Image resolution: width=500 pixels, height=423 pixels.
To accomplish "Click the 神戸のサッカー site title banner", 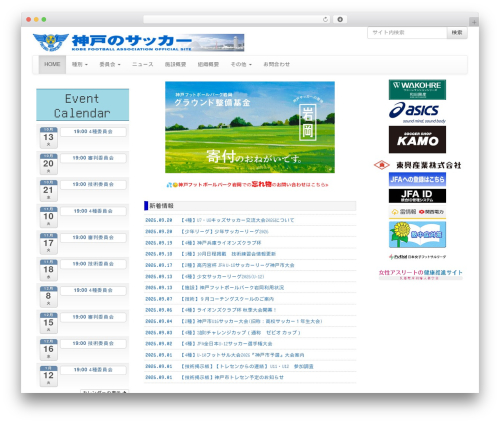I will coord(158,43).
